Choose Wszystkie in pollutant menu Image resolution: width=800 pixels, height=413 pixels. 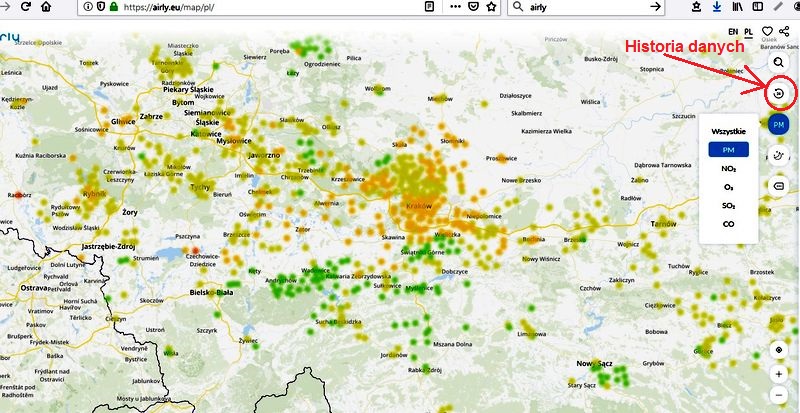tap(728, 130)
